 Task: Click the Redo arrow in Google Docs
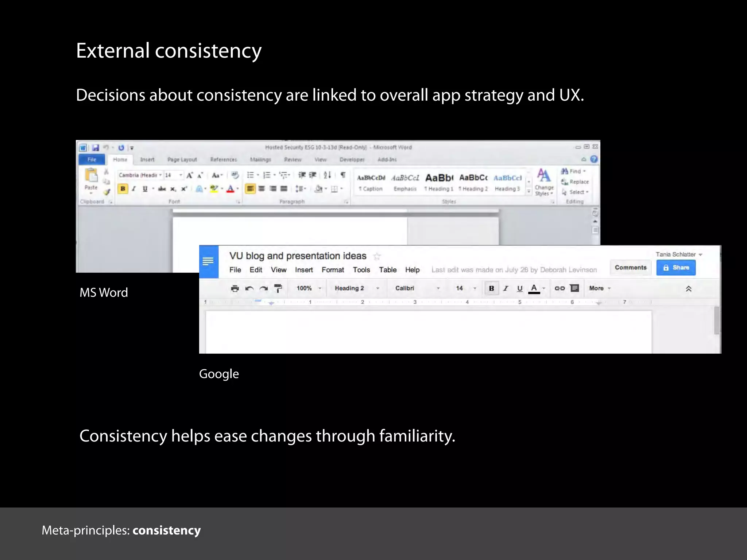264,288
